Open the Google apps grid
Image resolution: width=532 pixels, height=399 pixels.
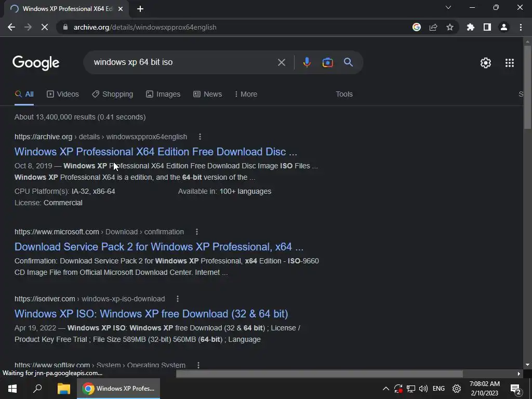pos(510,63)
